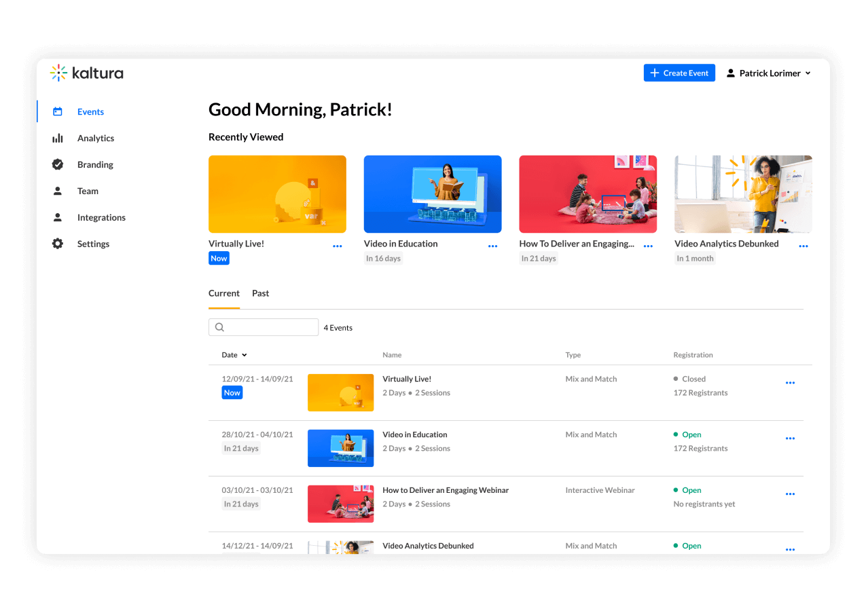Select the Events calendar icon in sidebar

(58, 111)
